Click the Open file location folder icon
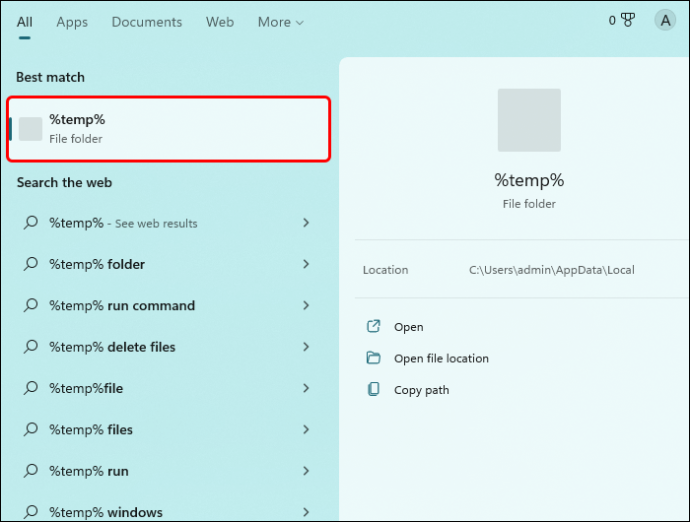Screen dimensions: 690x522 (x=373, y=358)
